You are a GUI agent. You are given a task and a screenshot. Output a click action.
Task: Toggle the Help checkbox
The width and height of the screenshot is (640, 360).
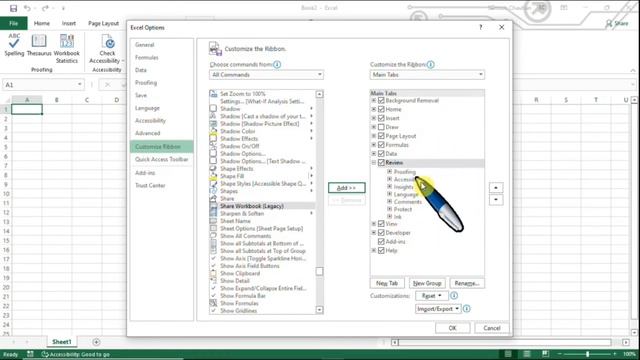[x=381, y=251]
